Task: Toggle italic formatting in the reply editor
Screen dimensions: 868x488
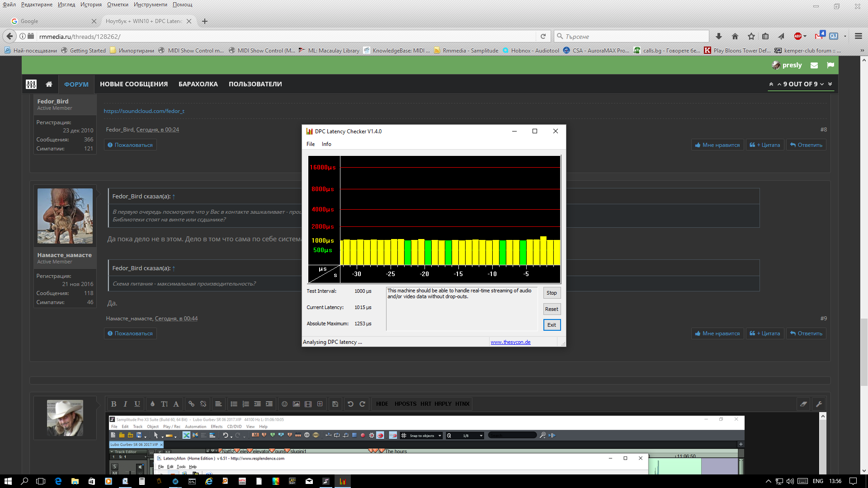Action: (125, 404)
